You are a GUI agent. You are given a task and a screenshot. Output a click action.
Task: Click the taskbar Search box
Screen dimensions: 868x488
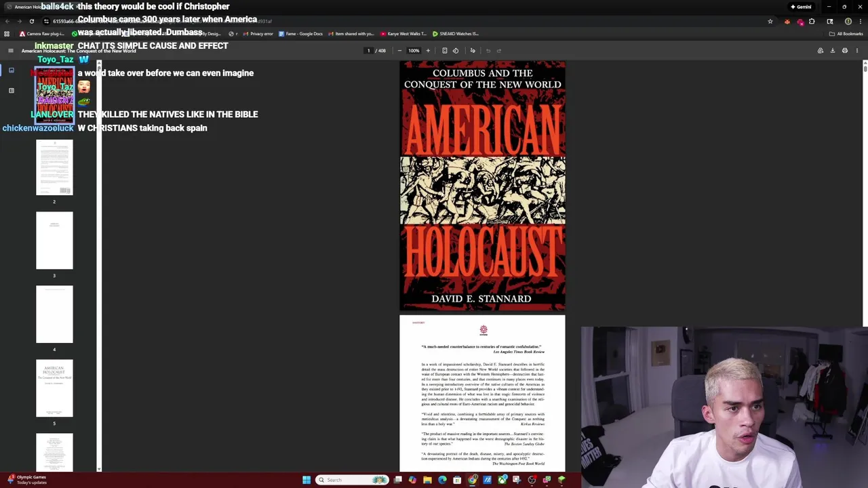(x=353, y=480)
